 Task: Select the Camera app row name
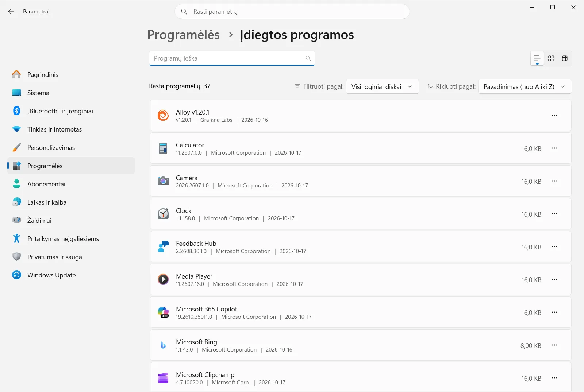tap(187, 178)
